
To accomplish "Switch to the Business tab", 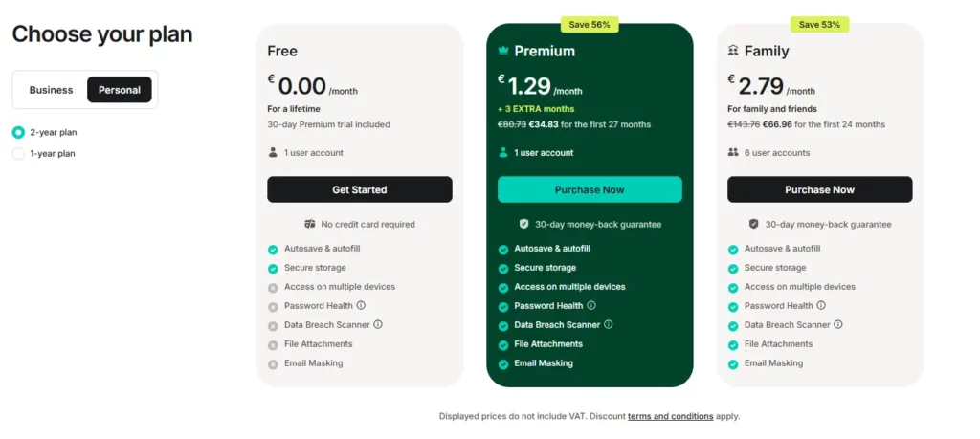I will 51,90.
